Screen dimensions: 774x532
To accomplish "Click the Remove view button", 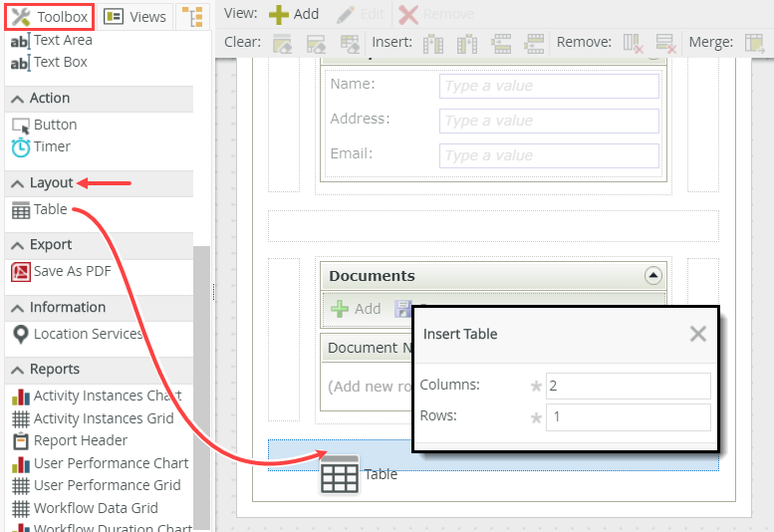I will pos(436,14).
